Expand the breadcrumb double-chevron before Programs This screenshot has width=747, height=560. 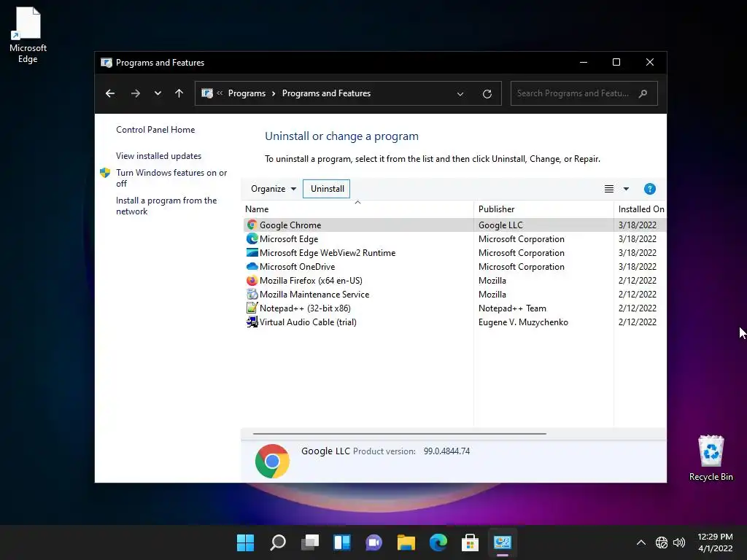click(220, 93)
